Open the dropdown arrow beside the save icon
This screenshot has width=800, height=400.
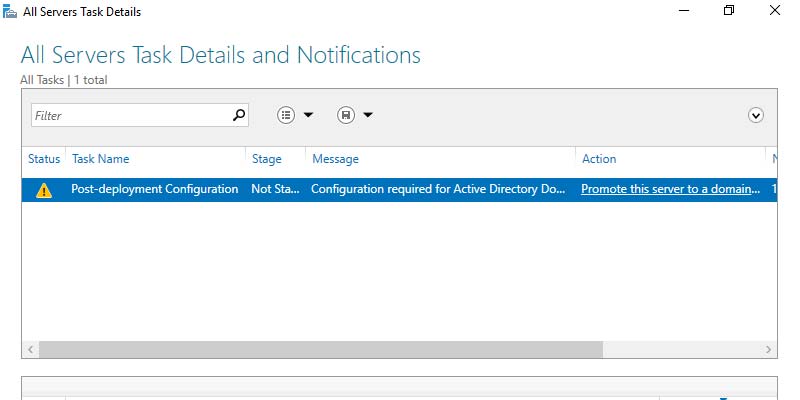click(368, 115)
